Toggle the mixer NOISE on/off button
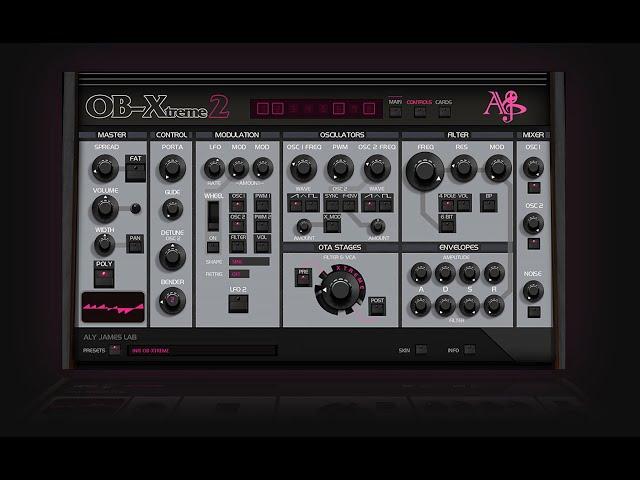Image resolution: width=640 pixels, height=480 pixels. [x=534, y=312]
